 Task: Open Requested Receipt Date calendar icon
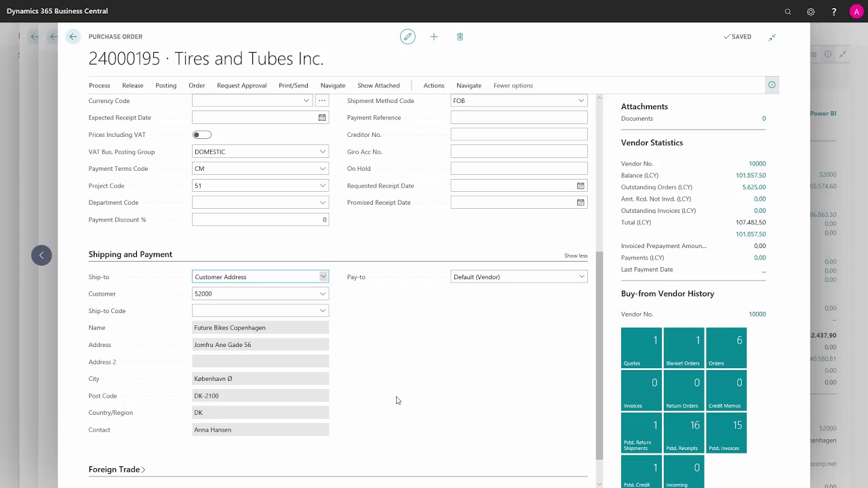pyautogui.click(x=580, y=186)
